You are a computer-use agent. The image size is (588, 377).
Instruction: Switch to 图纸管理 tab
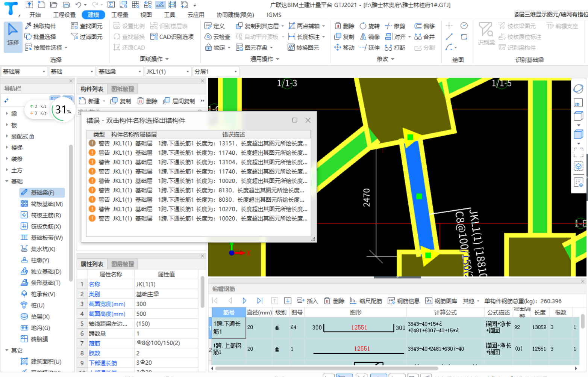pyautogui.click(x=123, y=89)
